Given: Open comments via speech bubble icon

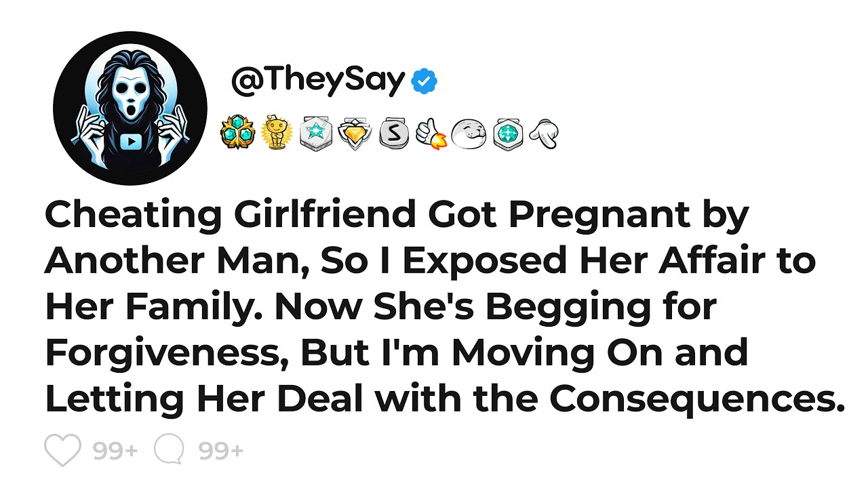Looking at the screenshot, I should [169, 450].
